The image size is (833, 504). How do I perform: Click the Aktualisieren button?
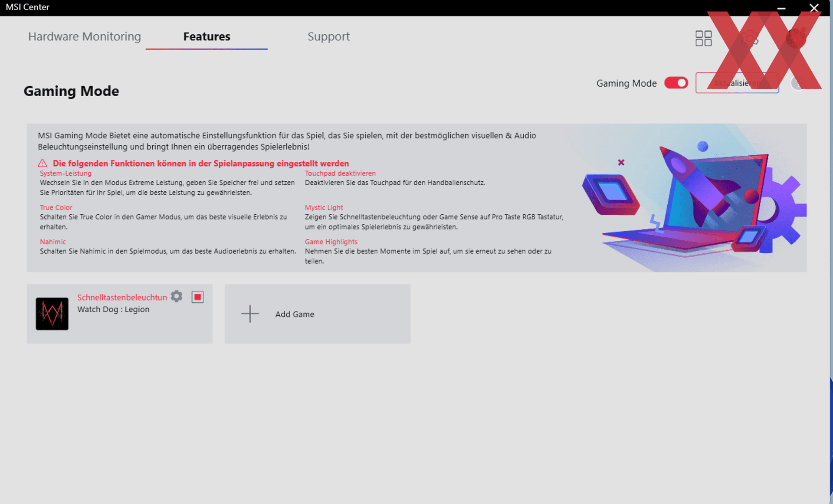point(737,83)
